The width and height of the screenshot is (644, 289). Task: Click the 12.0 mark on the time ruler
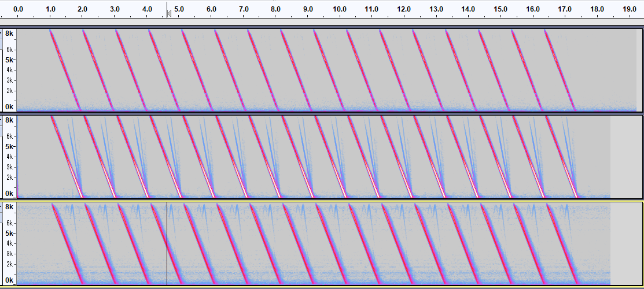tap(403, 9)
